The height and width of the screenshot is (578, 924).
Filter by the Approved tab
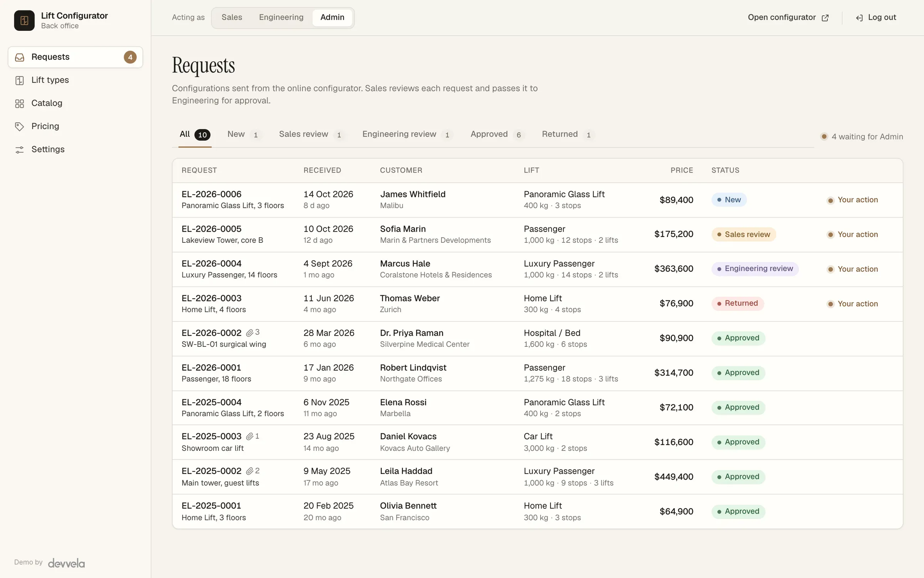(497, 134)
